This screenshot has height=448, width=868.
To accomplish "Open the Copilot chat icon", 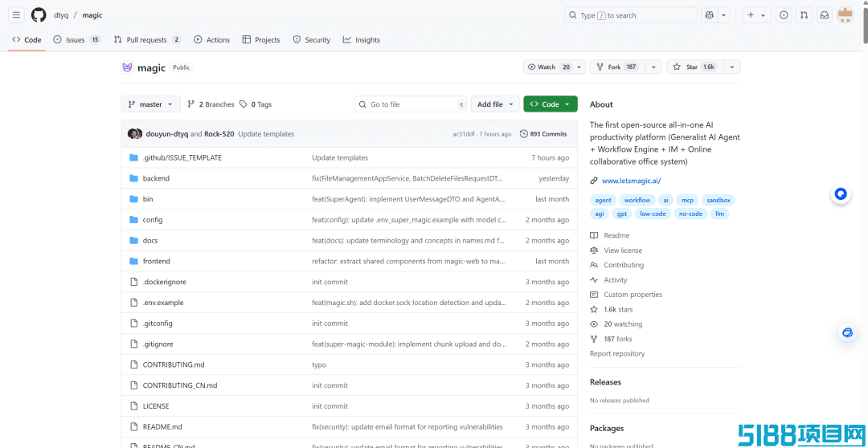I will (x=709, y=15).
